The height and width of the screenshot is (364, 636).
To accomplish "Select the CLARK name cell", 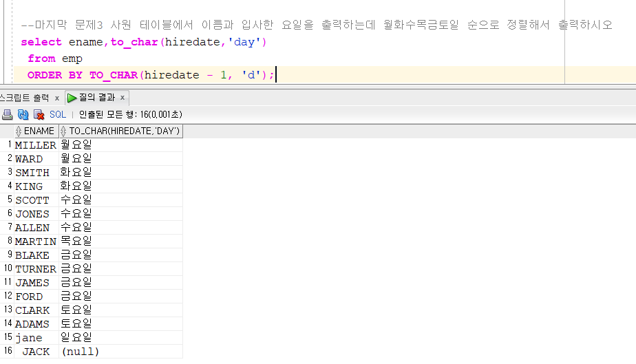I will point(36,310).
